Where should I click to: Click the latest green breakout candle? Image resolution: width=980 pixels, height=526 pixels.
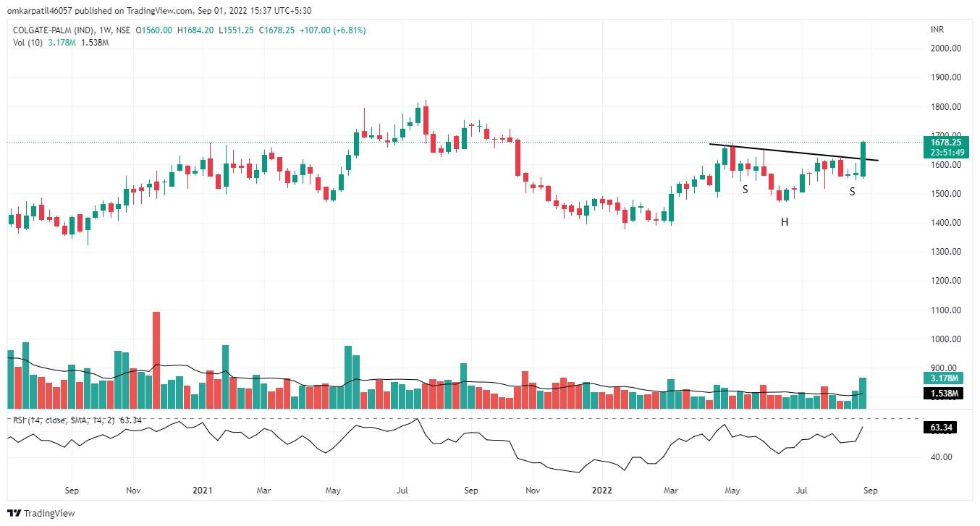[863, 158]
